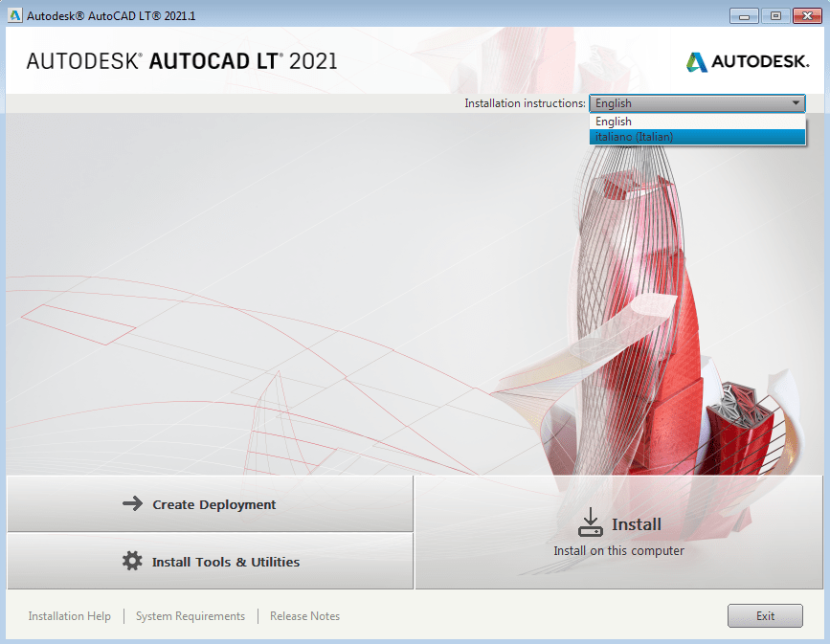Viewport: 830px width, 644px height.
Task: Open the Installation instructions language dropdown
Action: [697, 103]
